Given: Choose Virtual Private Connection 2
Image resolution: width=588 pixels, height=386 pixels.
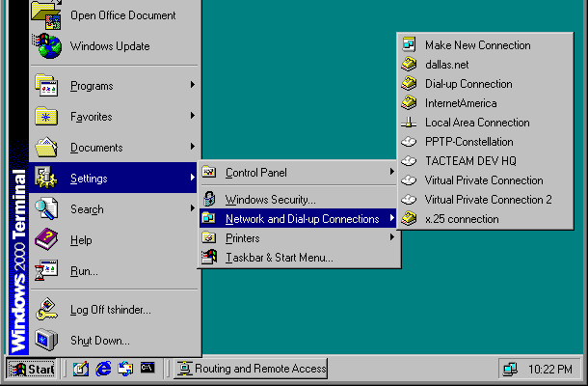Looking at the screenshot, I should 485,200.
